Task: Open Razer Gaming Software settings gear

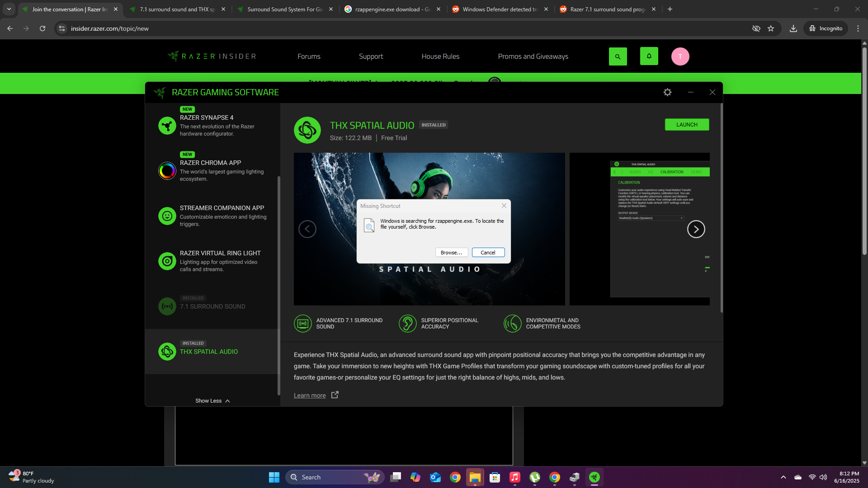Action: click(x=667, y=92)
